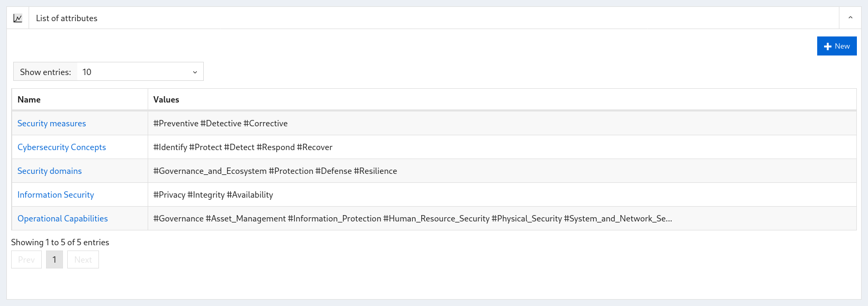This screenshot has height=306, width=868.
Task: Open the Security domains attribute
Action: pos(50,171)
